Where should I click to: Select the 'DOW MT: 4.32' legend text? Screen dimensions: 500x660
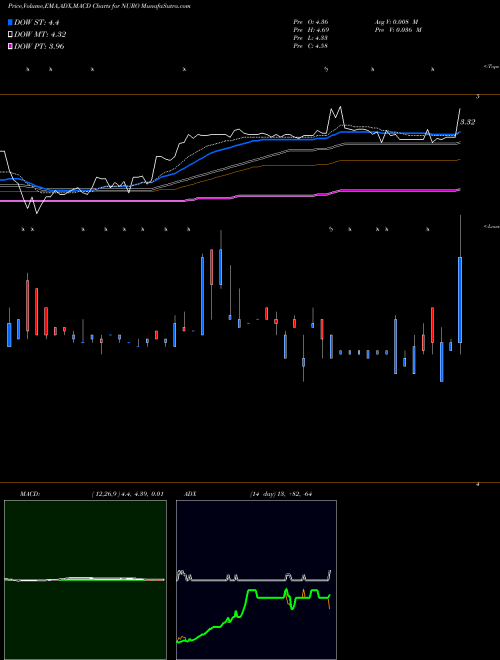coord(40,35)
